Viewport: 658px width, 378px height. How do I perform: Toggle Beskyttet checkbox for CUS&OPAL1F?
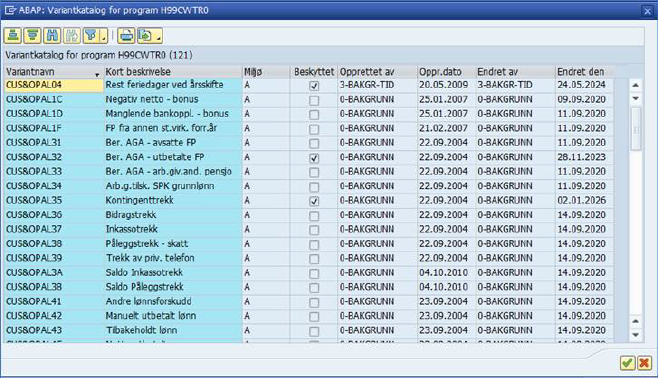point(314,129)
